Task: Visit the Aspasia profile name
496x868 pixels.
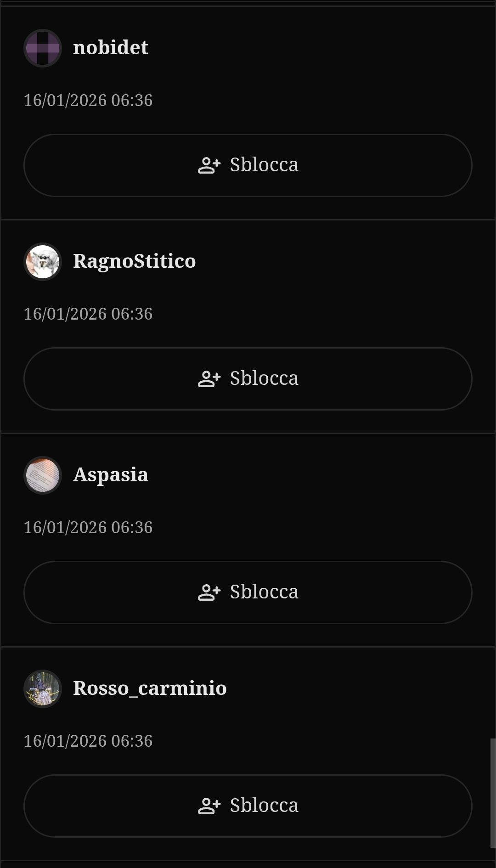Action: 111,475
